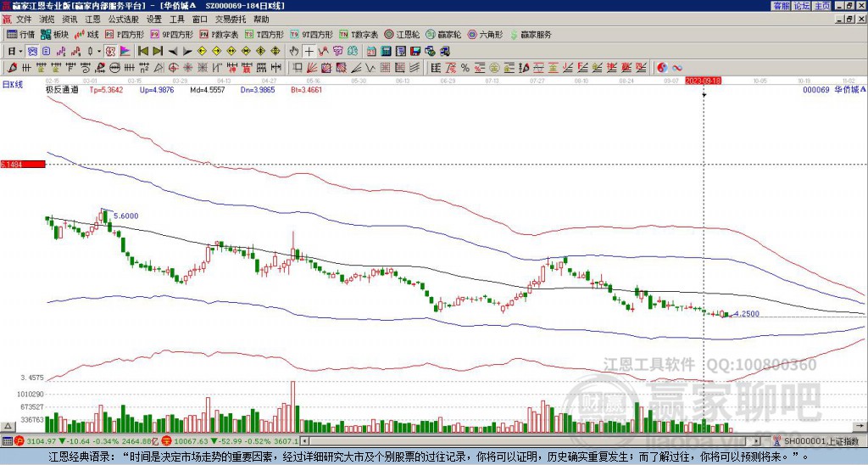Screen dimensions: 868x465
Task: Click the 10067.63 index value in status bar
Action: [x=189, y=441]
